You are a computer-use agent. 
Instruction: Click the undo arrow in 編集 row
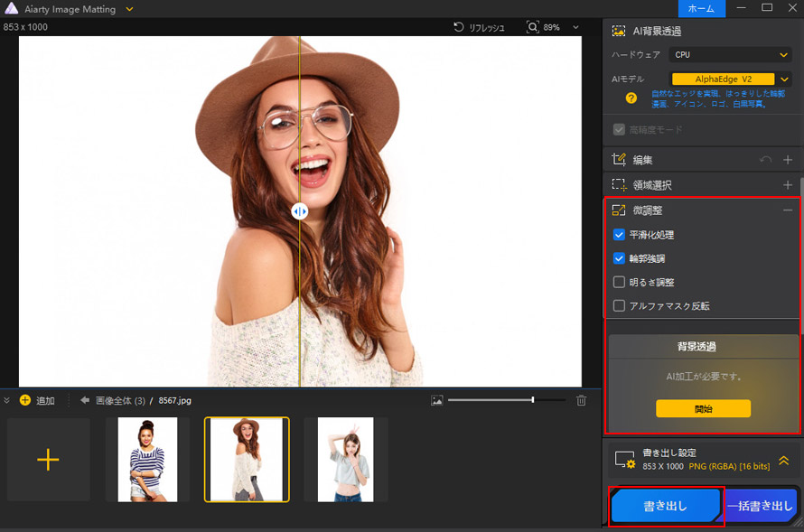(765, 160)
